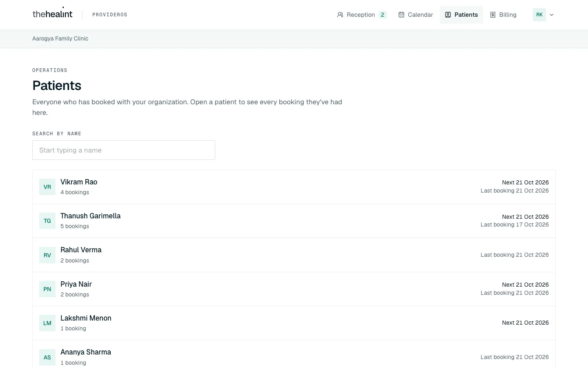Click the RK user avatar
Viewport: 588px width, 368px height.
539,15
